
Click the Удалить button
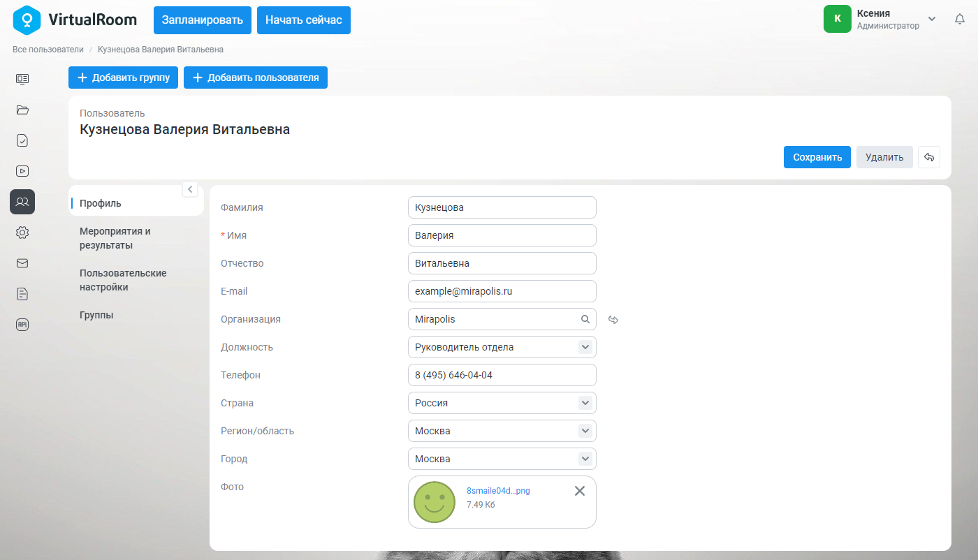click(884, 157)
